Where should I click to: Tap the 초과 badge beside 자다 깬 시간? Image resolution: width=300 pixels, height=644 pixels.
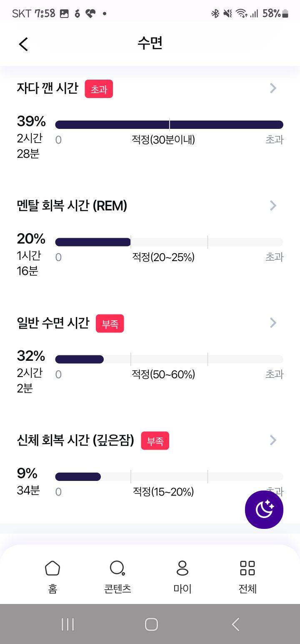[99, 89]
